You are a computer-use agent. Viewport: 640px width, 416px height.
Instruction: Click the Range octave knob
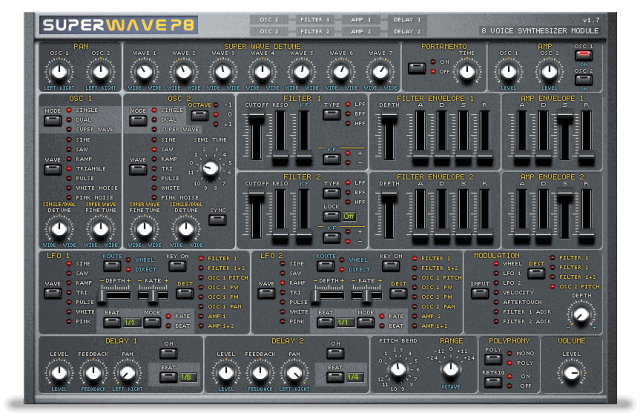click(x=451, y=369)
